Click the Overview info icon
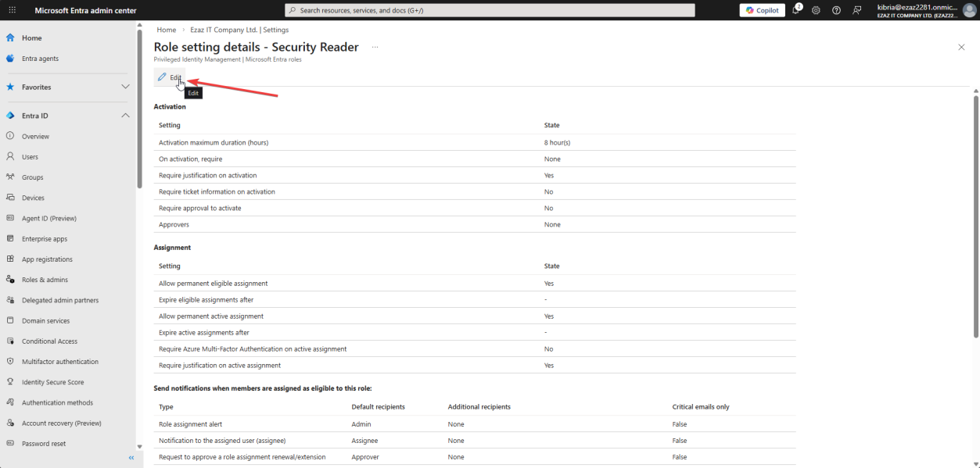The height and width of the screenshot is (468, 980). click(x=10, y=136)
